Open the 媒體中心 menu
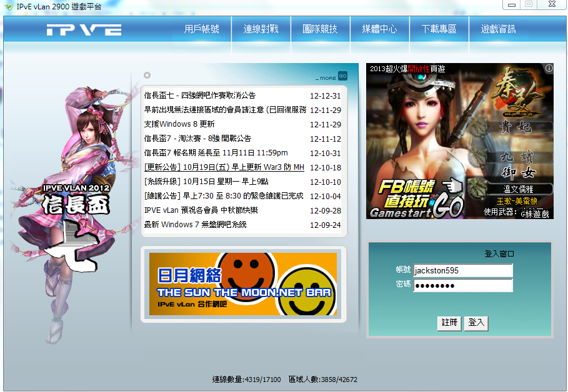The image size is (568, 392). tap(380, 29)
